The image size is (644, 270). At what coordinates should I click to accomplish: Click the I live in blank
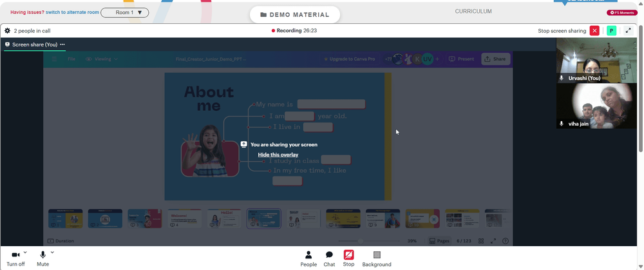click(318, 127)
